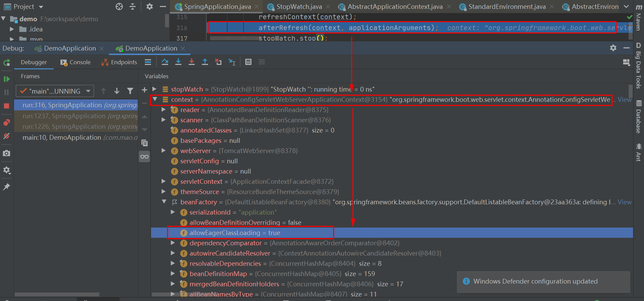Click the copy watches icon

coord(145,143)
